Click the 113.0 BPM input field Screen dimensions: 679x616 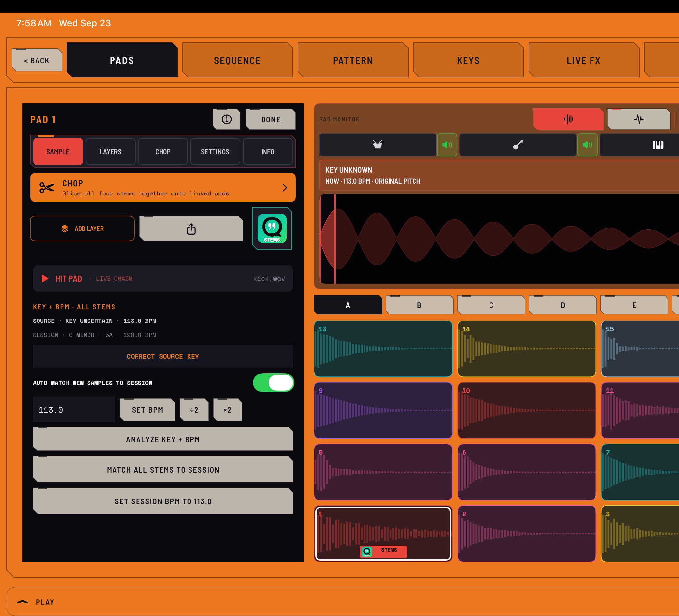[x=74, y=410]
